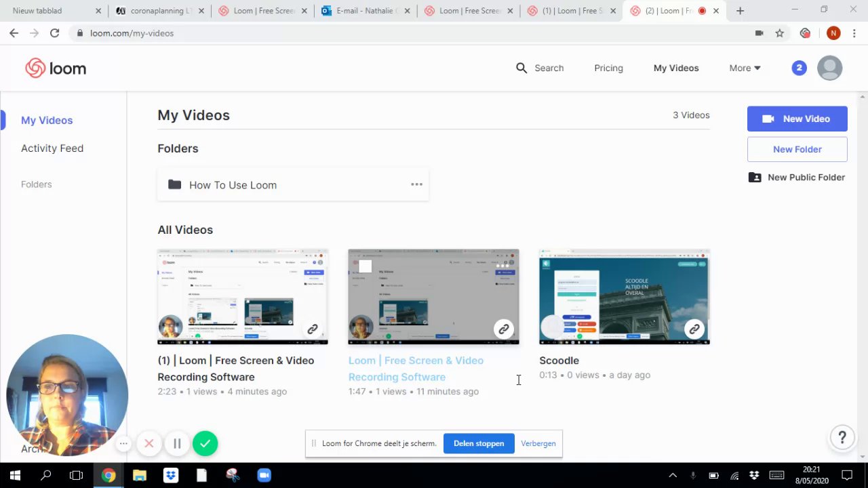
Task: Open the Chrome profile N avatar
Action: pos(833,33)
